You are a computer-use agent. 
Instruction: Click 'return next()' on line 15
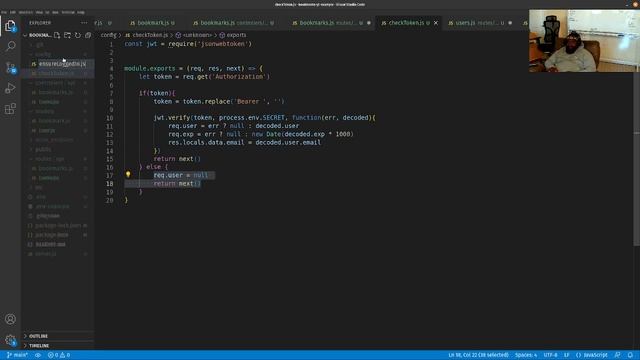tap(177, 159)
